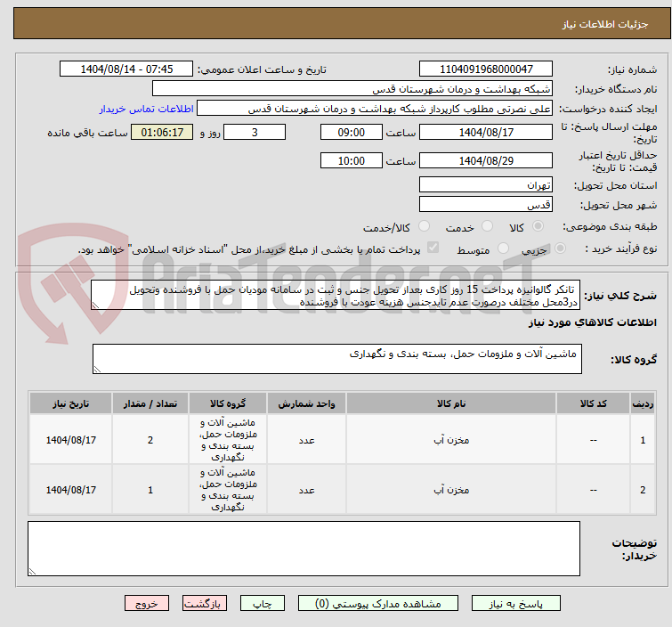Screen dimensions: 672x627
Task: Click the شهر محل تحویل field قدس
Action: tap(486, 204)
